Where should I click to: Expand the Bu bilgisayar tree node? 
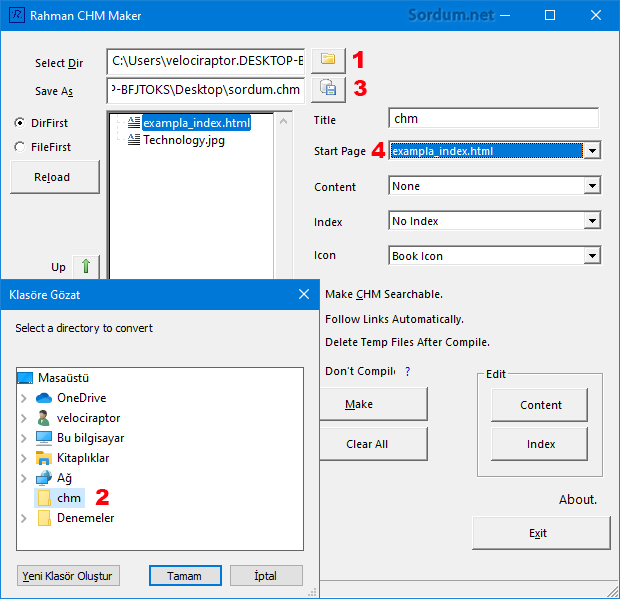pos(24,438)
